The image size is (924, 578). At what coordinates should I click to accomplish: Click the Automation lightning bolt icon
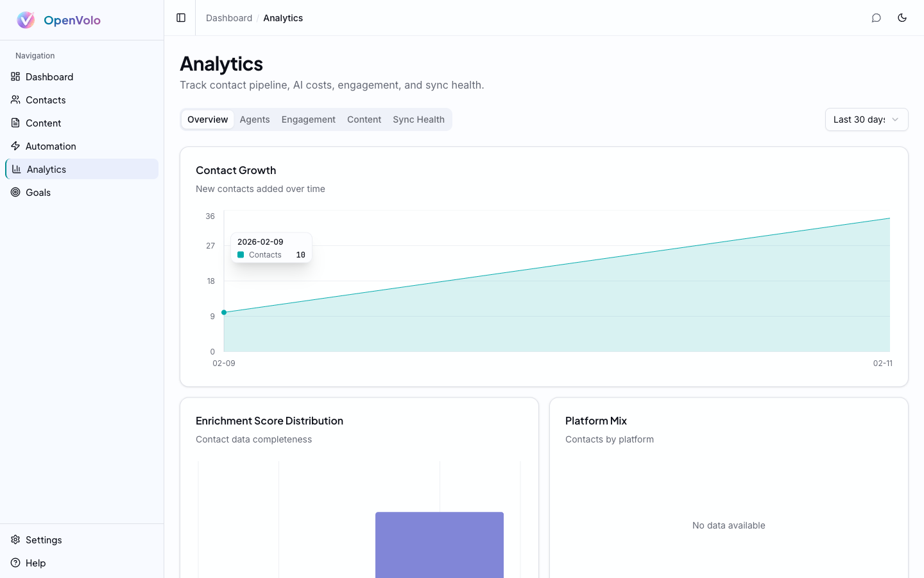(x=15, y=146)
